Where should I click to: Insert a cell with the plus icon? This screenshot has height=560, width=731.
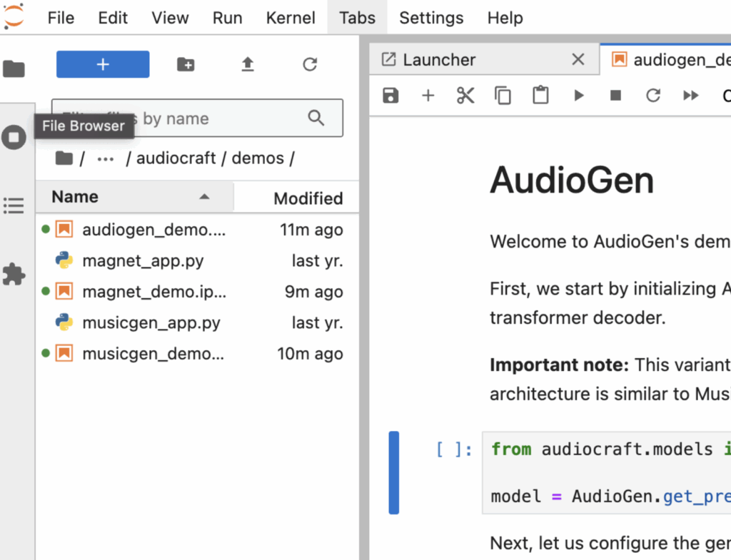point(428,95)
